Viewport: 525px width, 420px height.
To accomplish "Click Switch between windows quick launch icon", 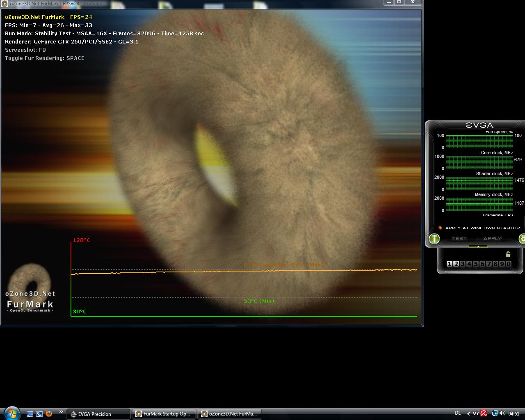I will 39,414.
